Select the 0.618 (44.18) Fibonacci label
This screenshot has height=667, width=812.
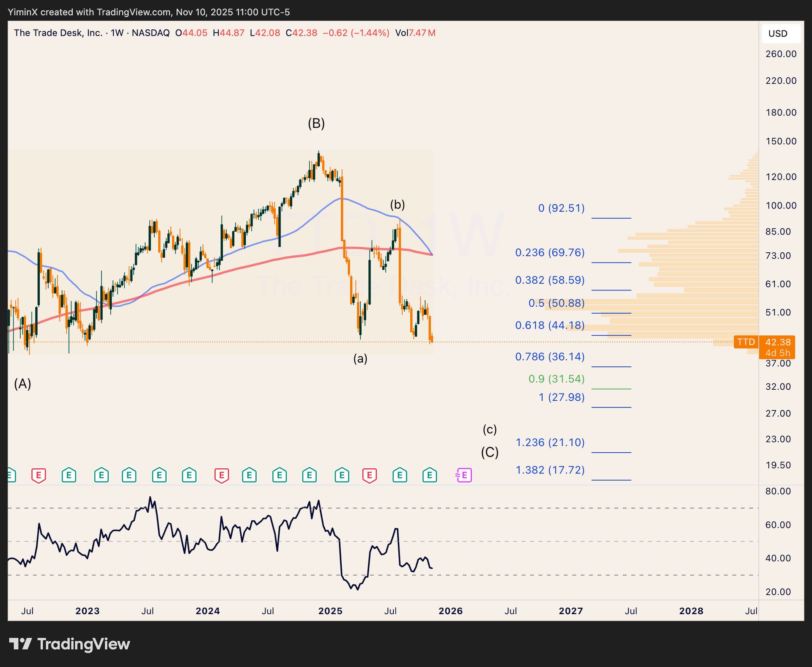[x=549, y=325]
